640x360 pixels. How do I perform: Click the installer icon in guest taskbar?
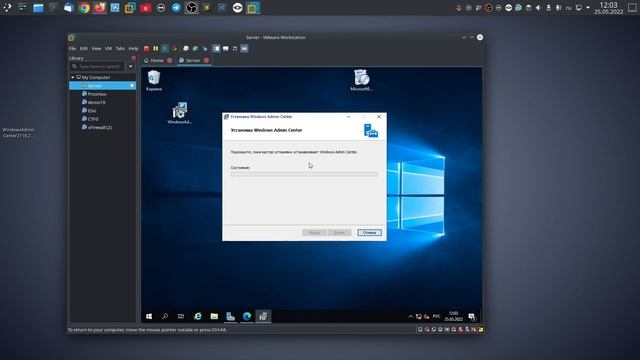[x=263, y=316]
